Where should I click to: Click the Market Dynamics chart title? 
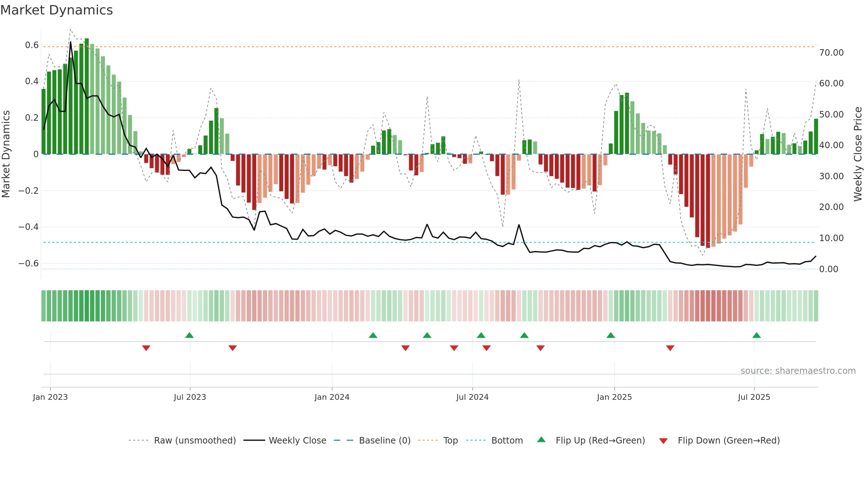[x=56, y=10]
